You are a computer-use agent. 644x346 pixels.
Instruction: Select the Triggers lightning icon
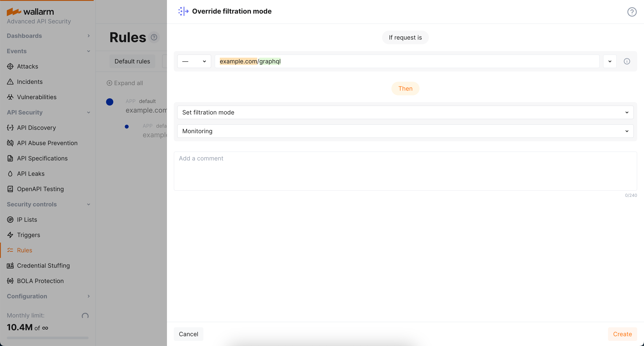coord(10,235)
